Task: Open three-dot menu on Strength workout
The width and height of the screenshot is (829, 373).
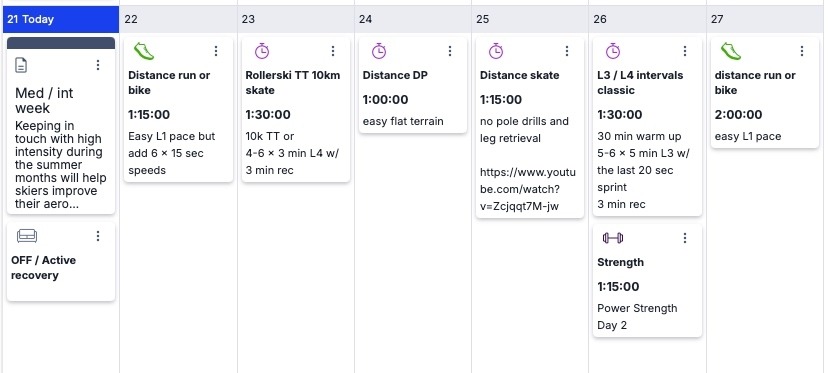Action: 685,238
